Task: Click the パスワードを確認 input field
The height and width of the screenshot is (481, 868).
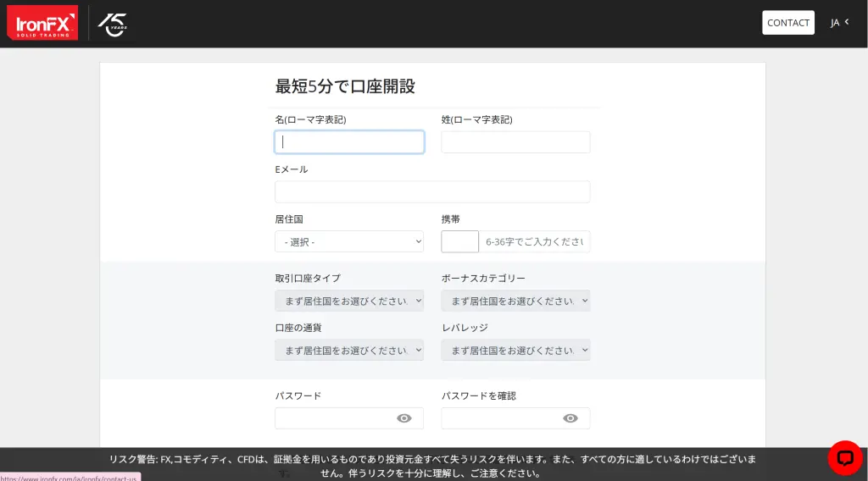Action: [501, 418]
